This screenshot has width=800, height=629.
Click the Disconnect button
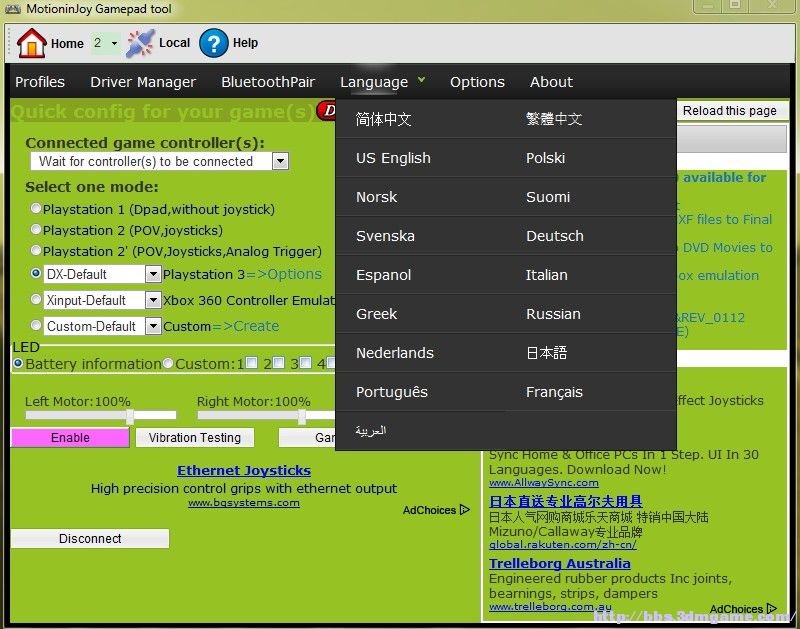[x=90, y=539]
